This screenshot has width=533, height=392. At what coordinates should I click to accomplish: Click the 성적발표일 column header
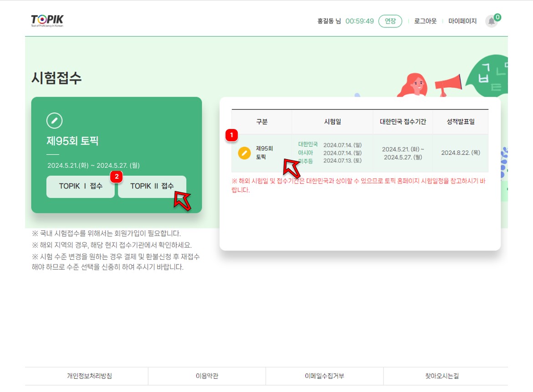[x=461, y=122]
